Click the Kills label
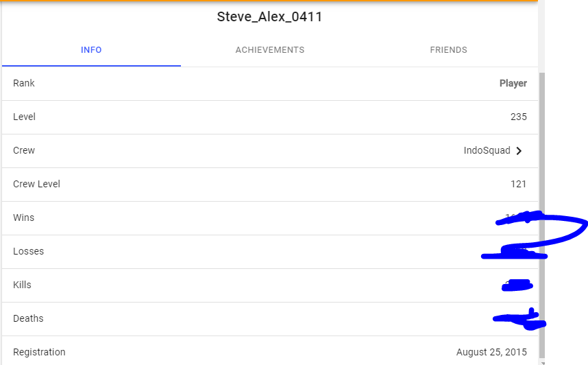The height and width of the screenshot is (365, 588). [22, 285]
